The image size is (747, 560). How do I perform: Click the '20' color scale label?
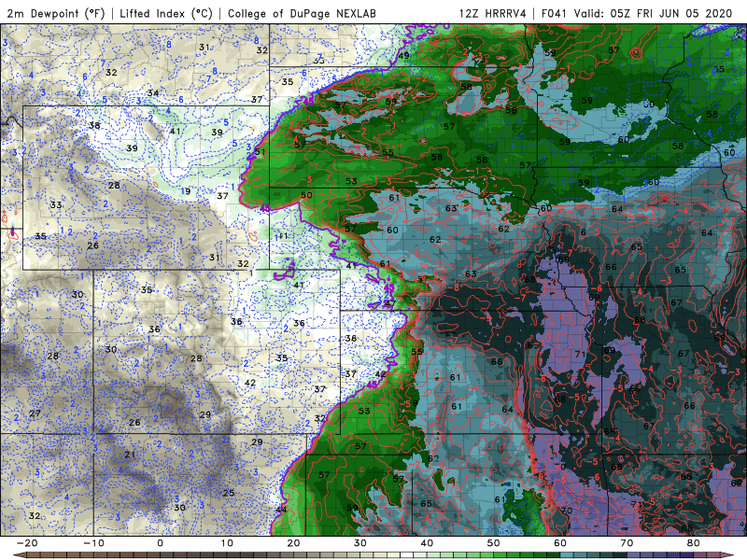point(293,543)
